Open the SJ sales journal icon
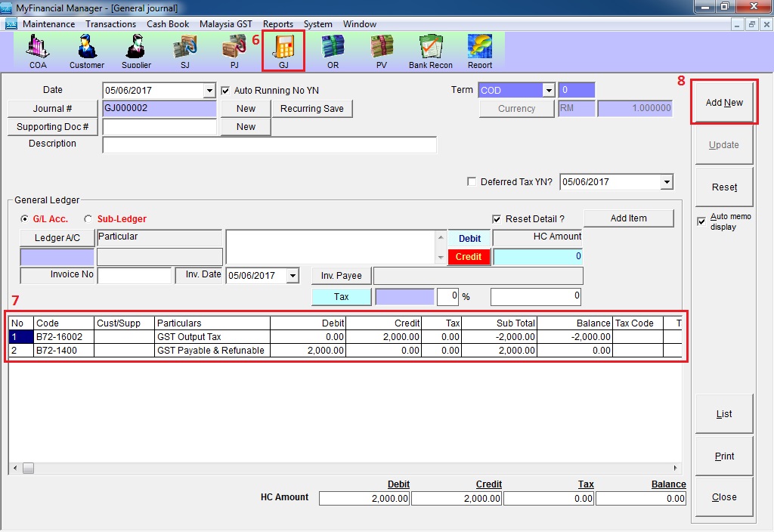This screenshot has height=532, width=774. coord(185,51)
